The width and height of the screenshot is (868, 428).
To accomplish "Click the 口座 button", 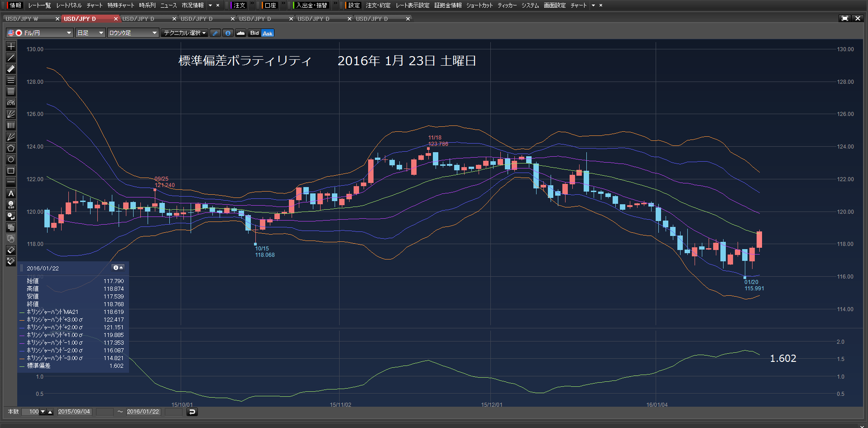I will [x=270, y=5].
